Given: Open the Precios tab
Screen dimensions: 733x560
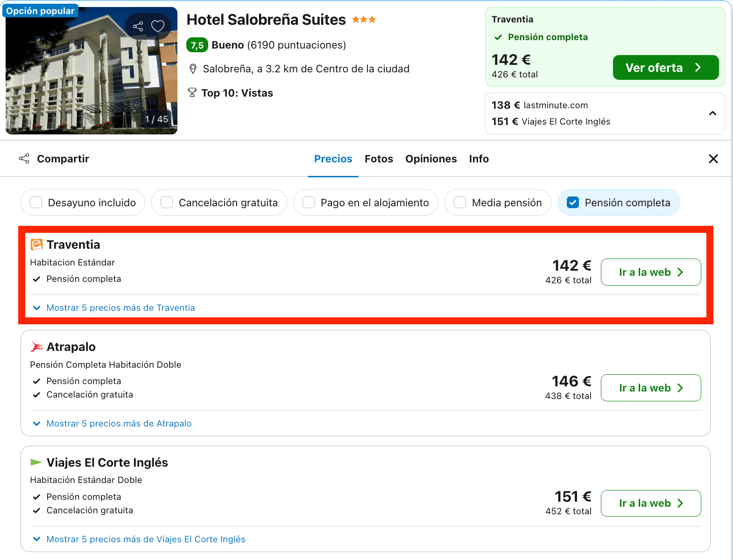Looking at the screenshot, I should tap(333, 159).
